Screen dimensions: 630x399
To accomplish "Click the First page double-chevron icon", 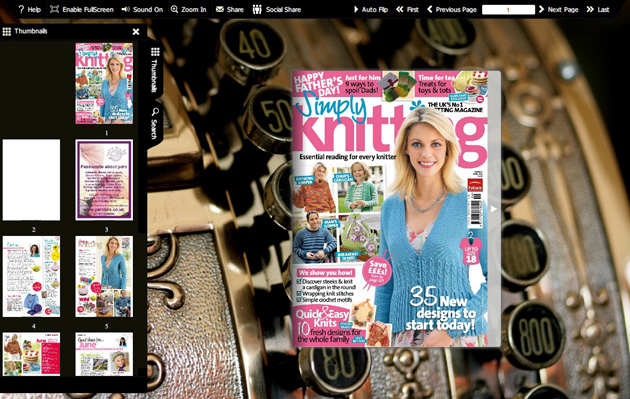I will point(399,9).
